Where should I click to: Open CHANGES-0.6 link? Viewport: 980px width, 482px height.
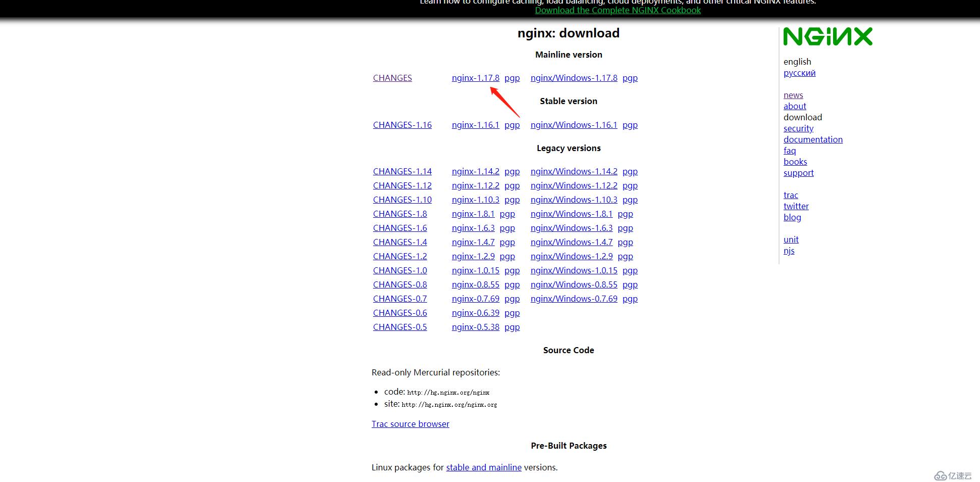(400, 313)
